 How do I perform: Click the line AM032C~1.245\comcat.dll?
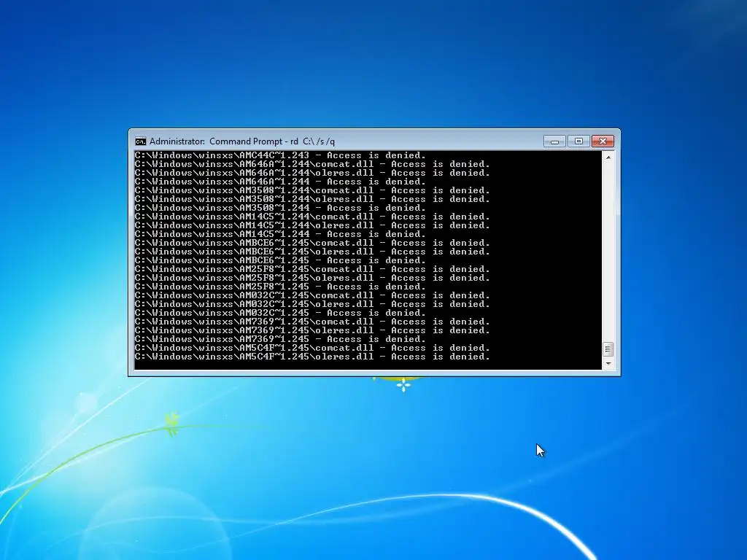click(x=312, y=296)
